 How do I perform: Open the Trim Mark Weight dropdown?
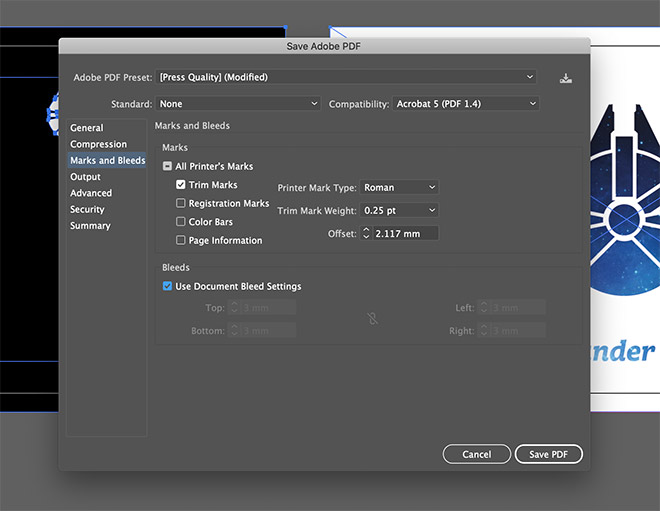399,210
